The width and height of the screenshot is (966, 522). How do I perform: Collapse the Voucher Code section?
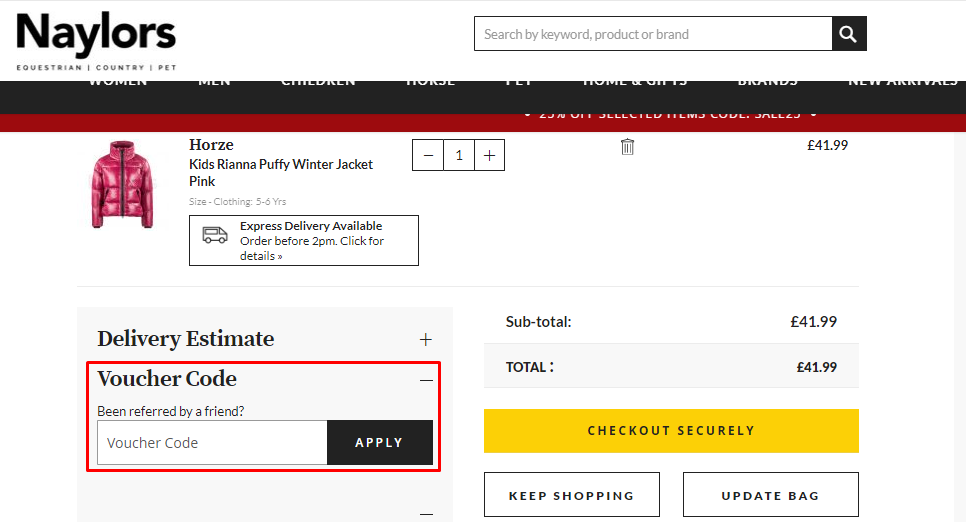click(x=426, y=380)
